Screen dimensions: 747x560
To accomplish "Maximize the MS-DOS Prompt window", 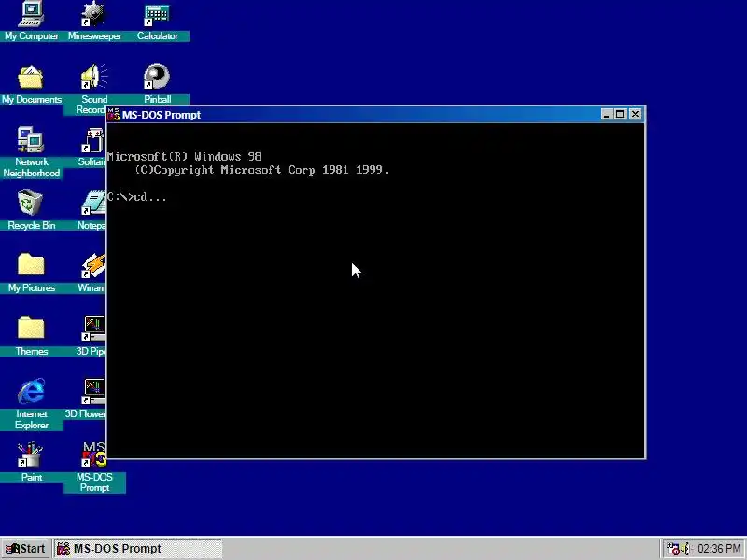I will point(620,114).
